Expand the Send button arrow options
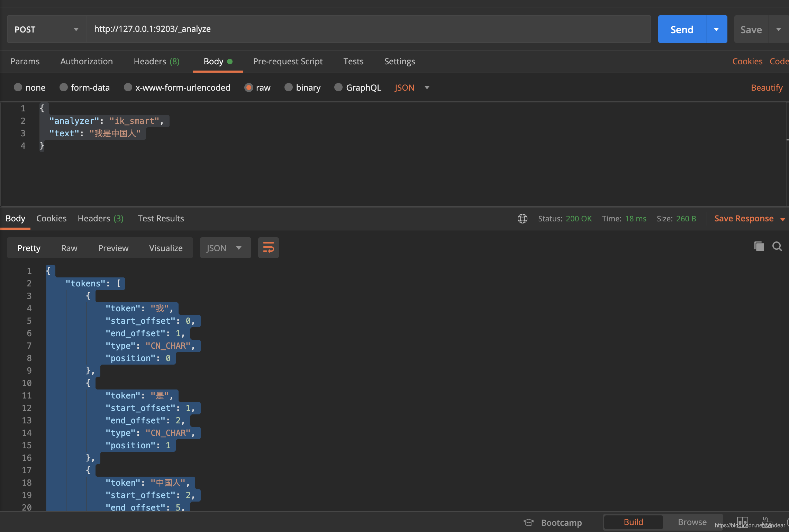Image resolution: width=789 pixels, height=532 pixels. tap(716, 29)
